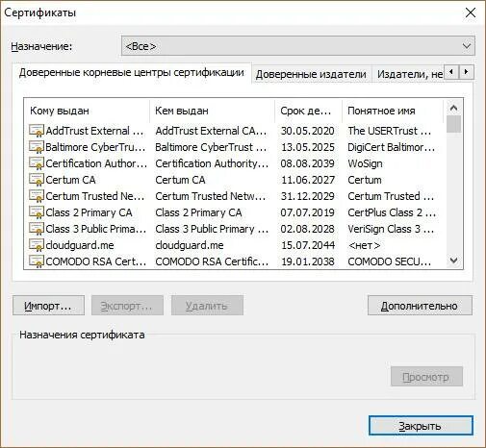Click the list scrollbar down arrow
This screenshot has height=448, width=486.
tap(453, 260)
